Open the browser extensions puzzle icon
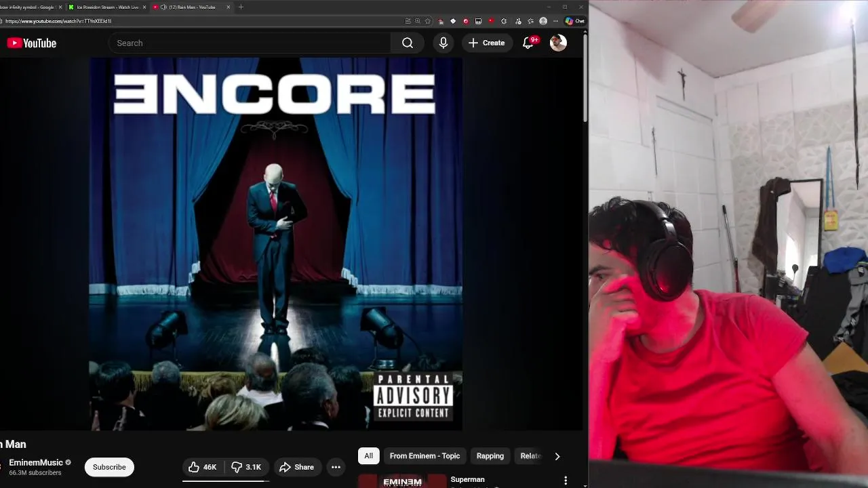The height and width of the screenshot is (488, 868). coord(504,21)
